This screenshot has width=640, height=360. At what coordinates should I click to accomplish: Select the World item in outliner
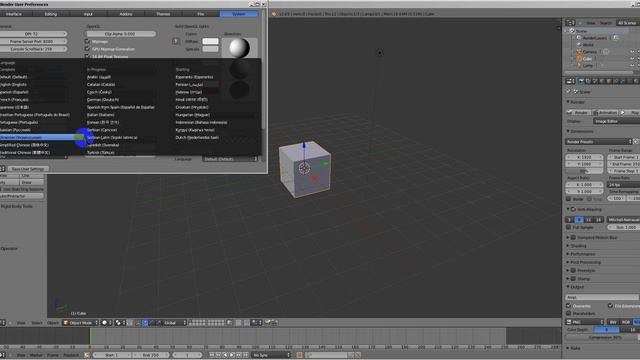[x=588, y=44]
